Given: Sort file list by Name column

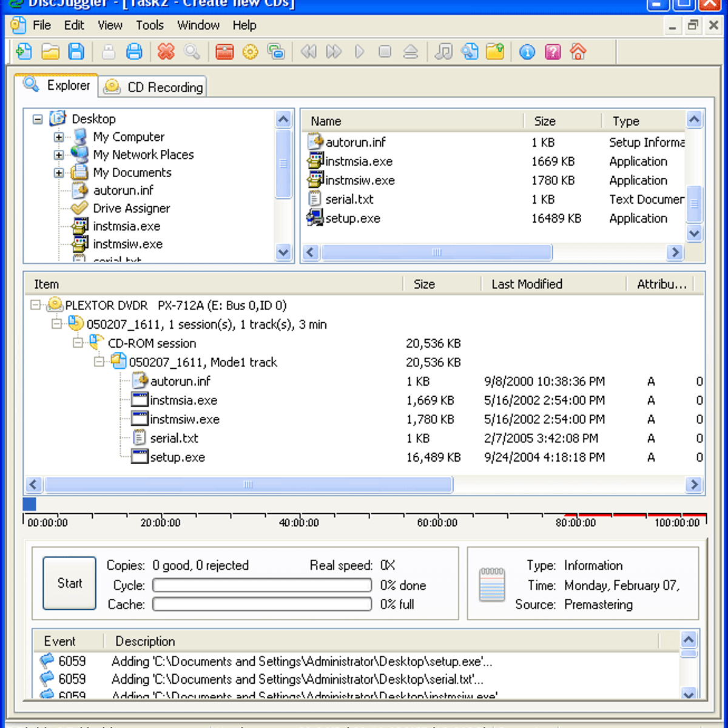Looking at the screenshot, I should (413, 121).
